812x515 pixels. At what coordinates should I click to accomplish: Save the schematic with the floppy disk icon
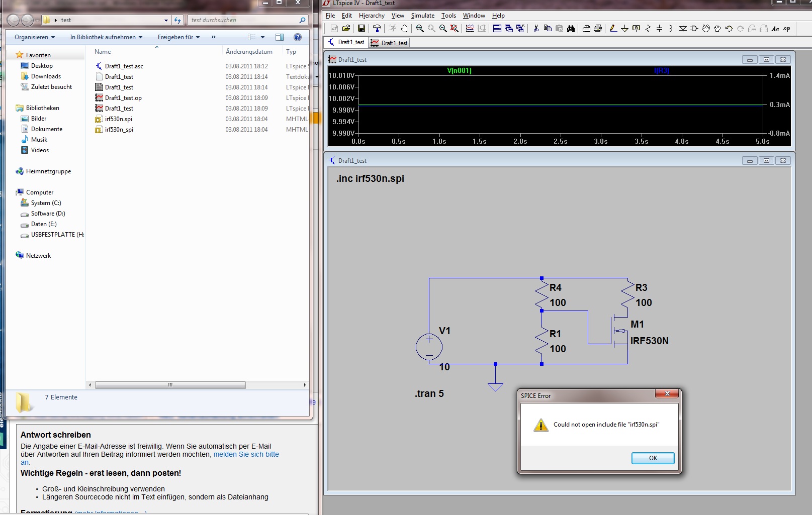coord(361,29)
